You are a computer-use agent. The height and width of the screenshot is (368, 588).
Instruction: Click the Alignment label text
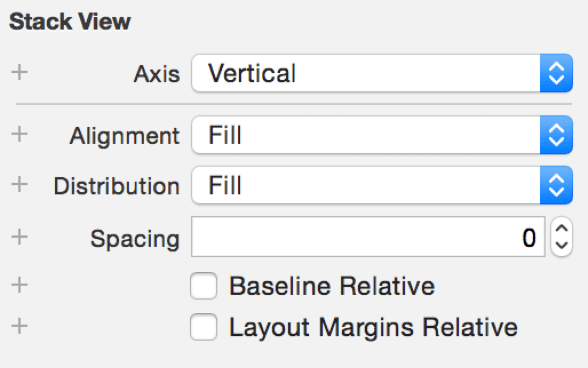tap(124, 137)
